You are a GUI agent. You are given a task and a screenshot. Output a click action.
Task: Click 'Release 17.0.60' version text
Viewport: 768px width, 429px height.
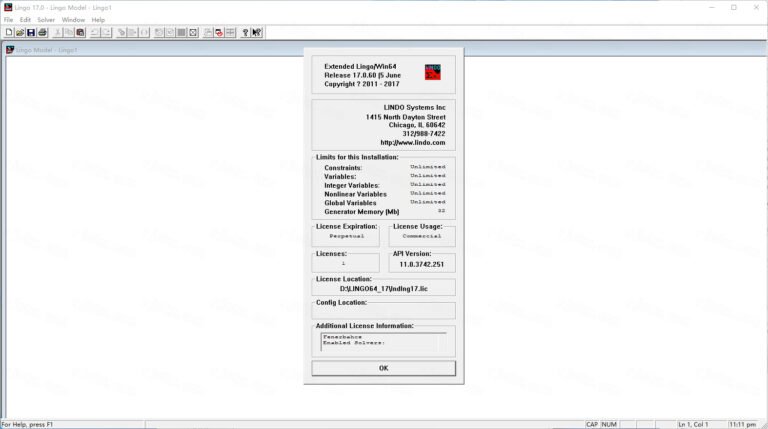(x=350, y=75)
